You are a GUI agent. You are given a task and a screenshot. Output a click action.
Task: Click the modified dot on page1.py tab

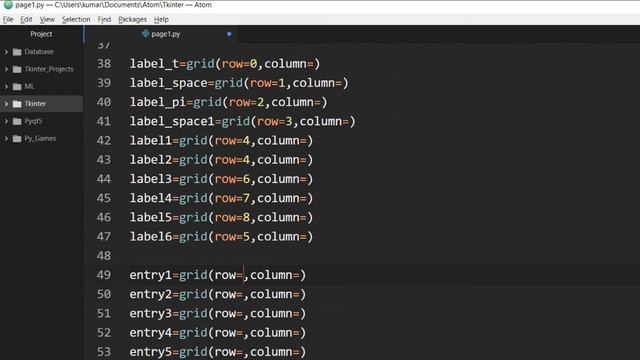click(x=229, y=34)
